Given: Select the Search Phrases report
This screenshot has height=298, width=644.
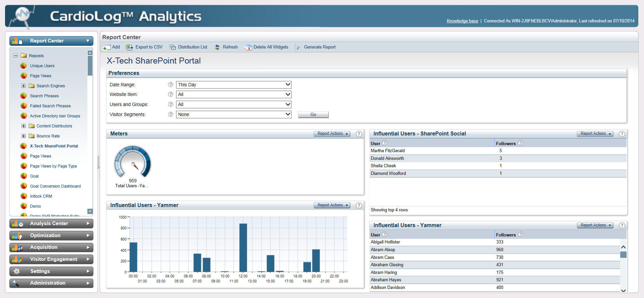Looking at the screenshot, I should coord(44,96).
